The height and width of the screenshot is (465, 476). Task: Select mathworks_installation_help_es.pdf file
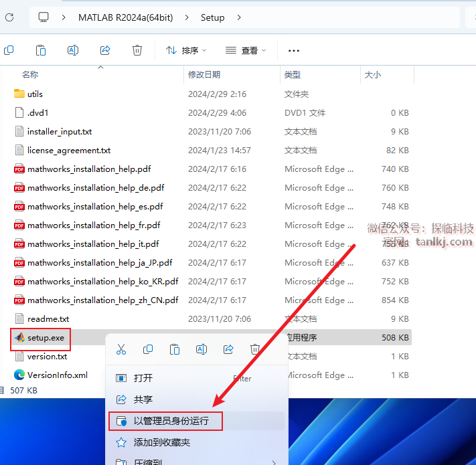coord(95,207)
